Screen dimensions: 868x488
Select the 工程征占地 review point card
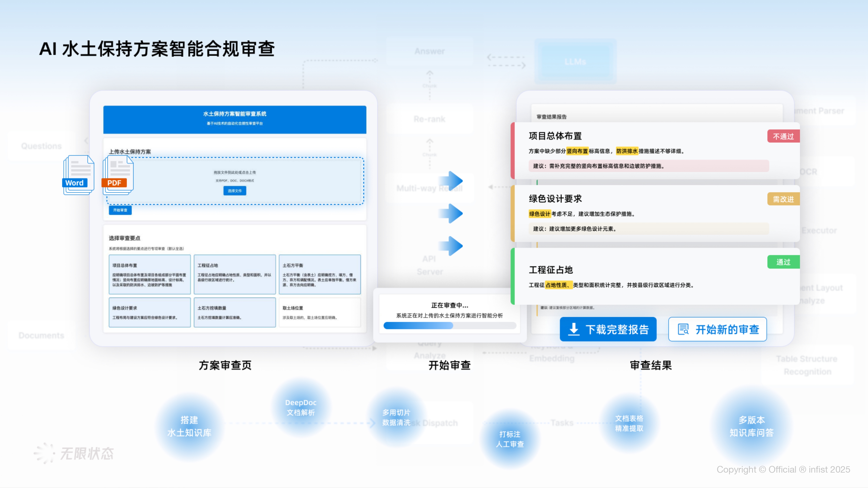coord(235,274)
